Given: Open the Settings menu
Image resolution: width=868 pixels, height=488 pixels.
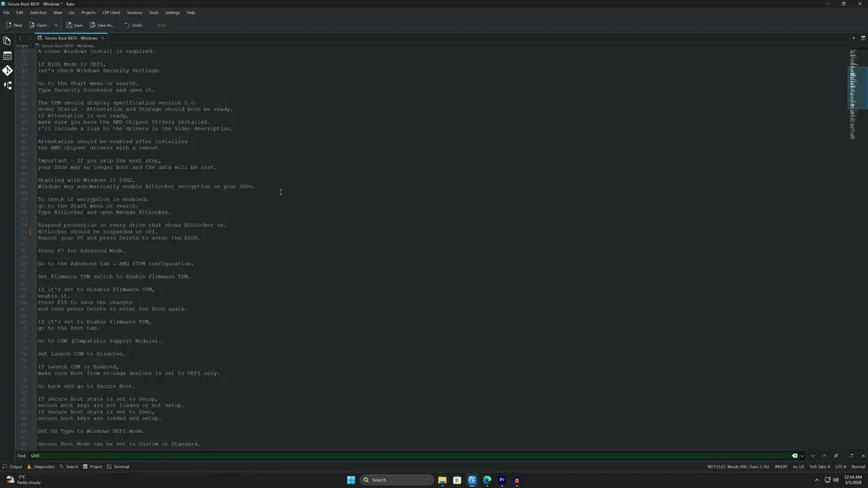Looking at the screenshot, I should tap(172, 12).
